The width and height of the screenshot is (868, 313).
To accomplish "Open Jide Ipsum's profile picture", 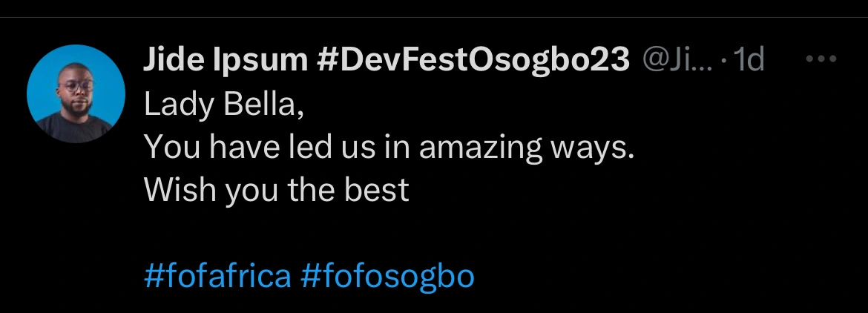I will tap(76, 93).
